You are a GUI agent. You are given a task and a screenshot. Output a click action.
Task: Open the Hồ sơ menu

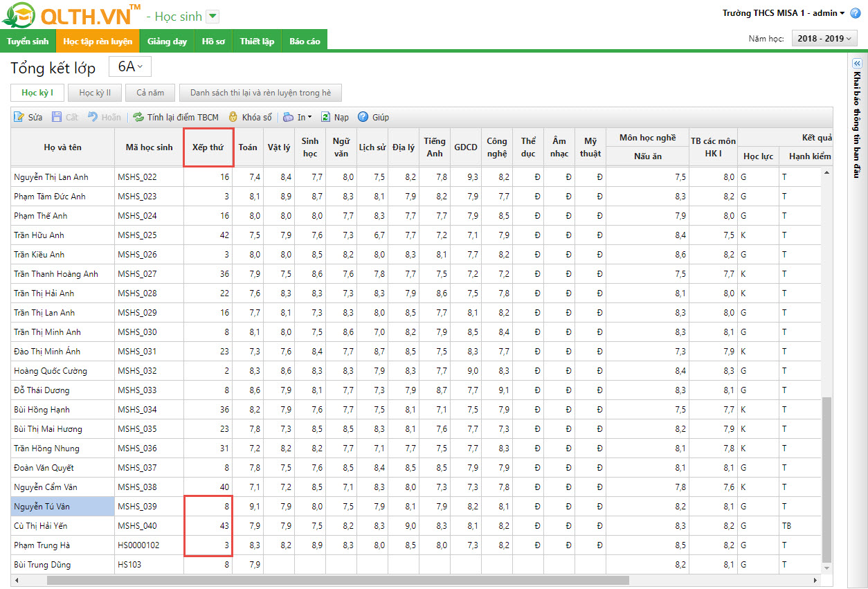click(x=213, y=41)
